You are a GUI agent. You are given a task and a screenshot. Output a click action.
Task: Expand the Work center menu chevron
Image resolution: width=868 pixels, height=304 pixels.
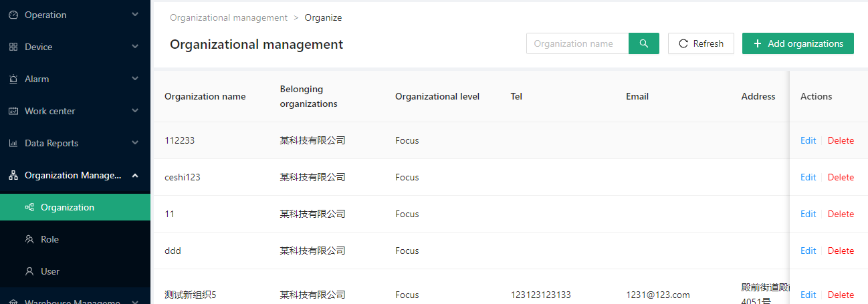[135, 111]
